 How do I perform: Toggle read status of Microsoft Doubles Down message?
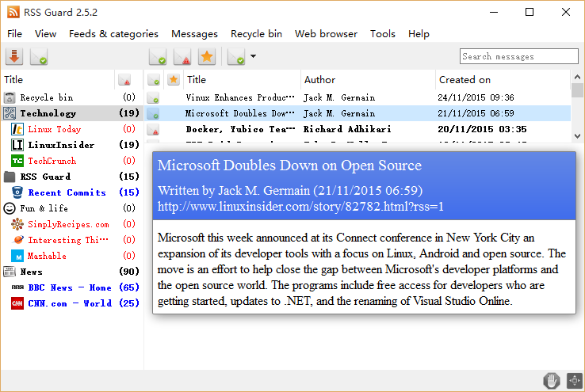pyautogui.click(x=154, y=113)
